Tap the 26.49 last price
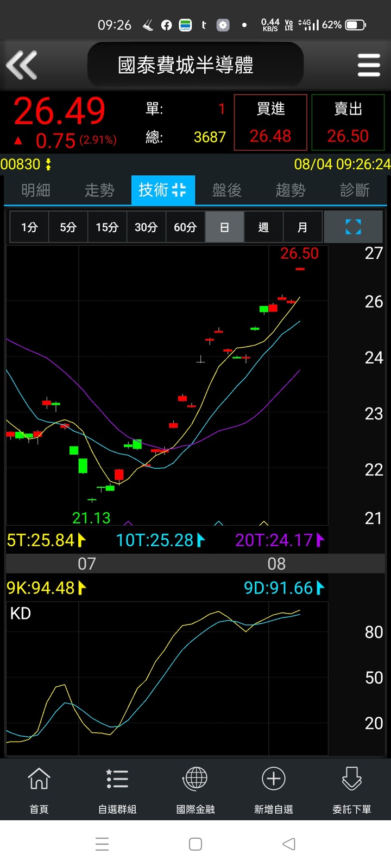Image resolution: width=391 pixels, height=868 pixels. tap(59, 111)
